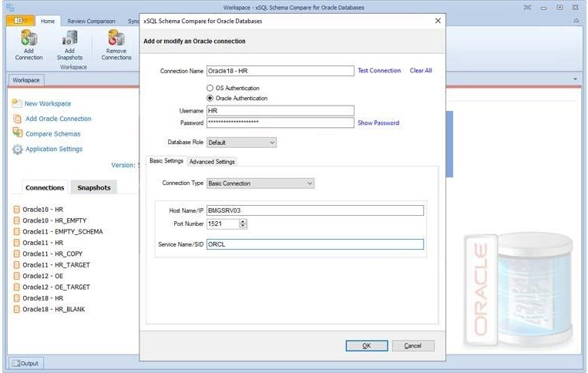Open the Home ribbon tab

[x=48, y=21]
